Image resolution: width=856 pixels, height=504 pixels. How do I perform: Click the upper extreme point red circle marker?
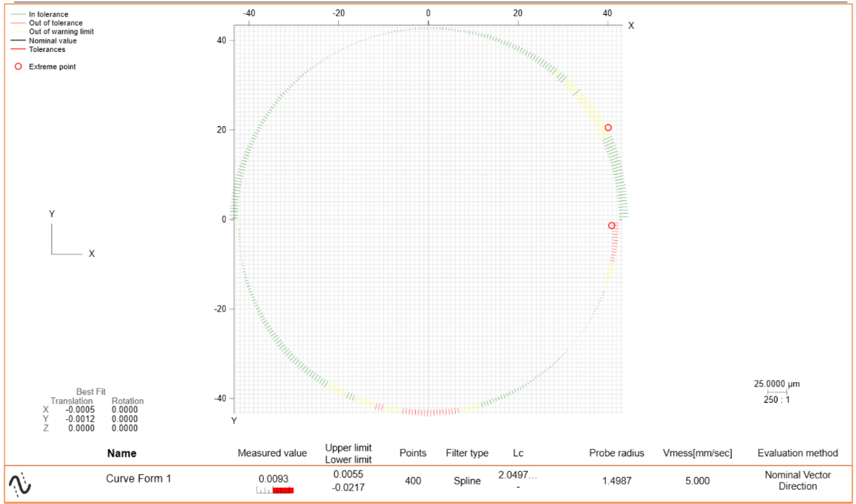click(x=608, y=128)
